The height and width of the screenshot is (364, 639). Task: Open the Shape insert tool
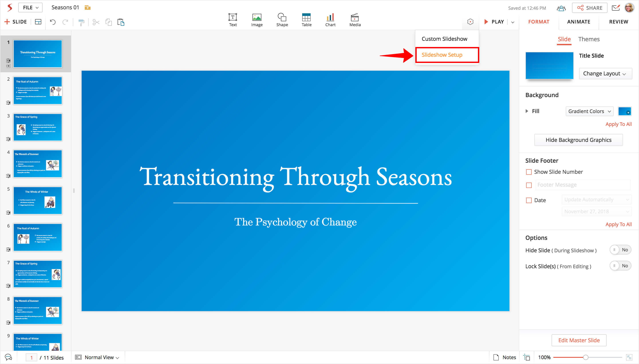[282, 20]
